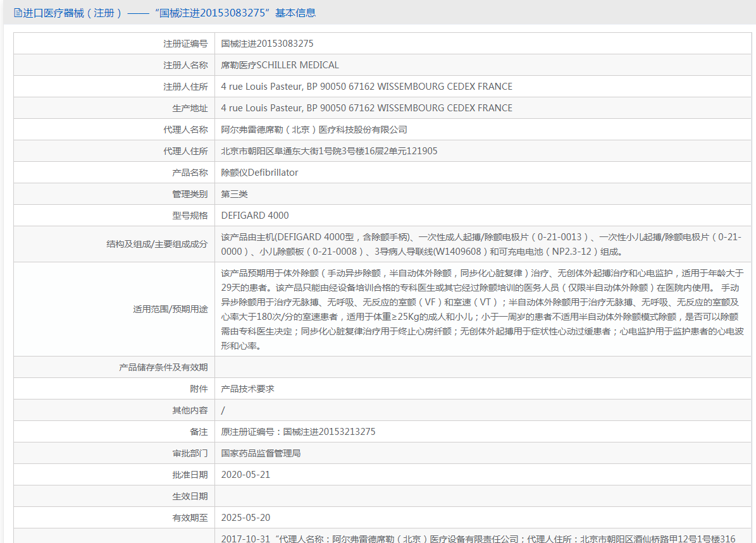Select the model value DEFIGARD 4000

click(255, 216)
